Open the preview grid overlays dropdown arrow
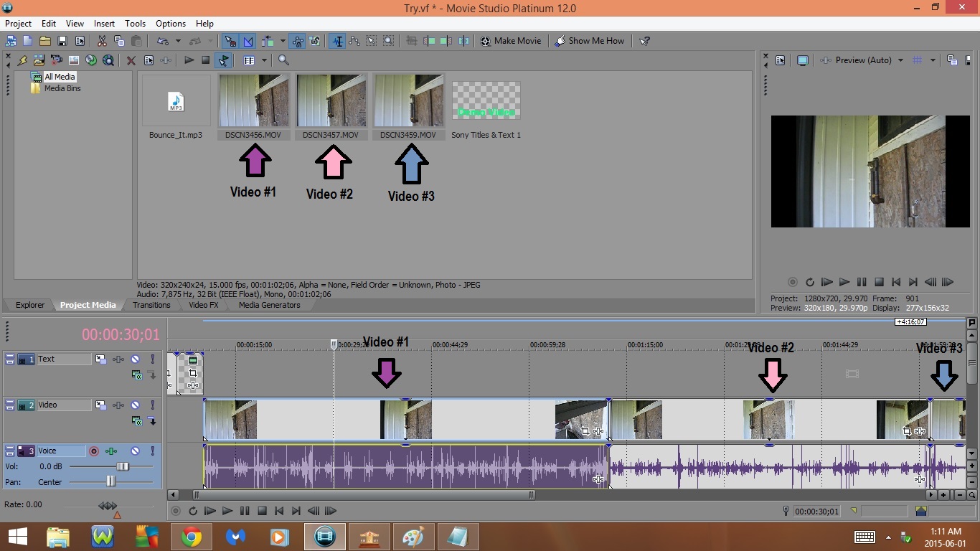Viewport: 980px width, 551px height. [933, 60]
